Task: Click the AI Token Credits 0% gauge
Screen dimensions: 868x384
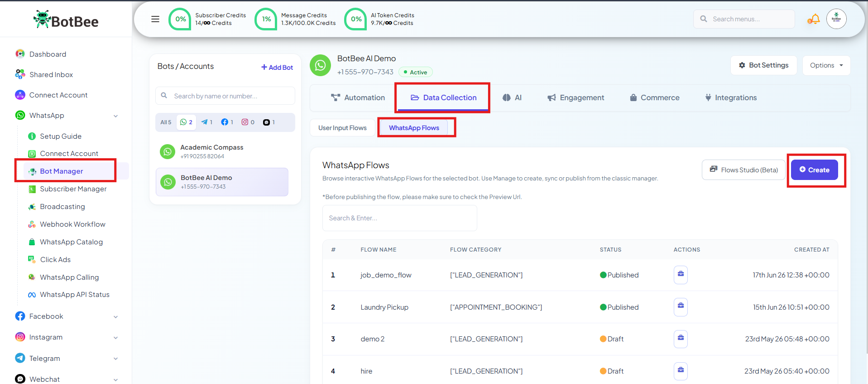Action: (x=356, y=19)
